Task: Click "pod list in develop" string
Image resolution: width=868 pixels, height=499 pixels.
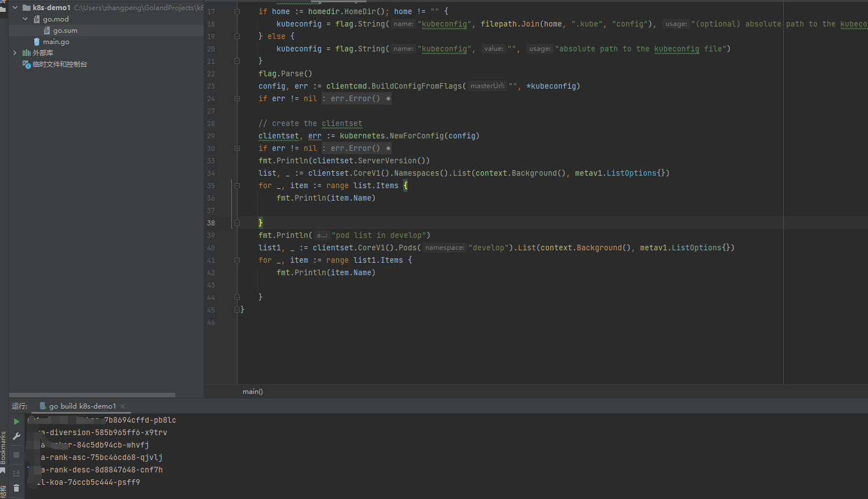Action: [379, 235]
